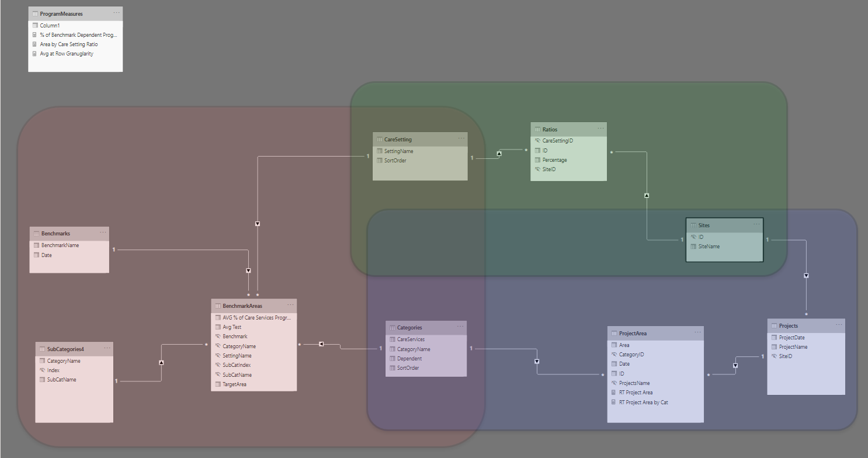Click column icon beside BenchmarkName

36,245
